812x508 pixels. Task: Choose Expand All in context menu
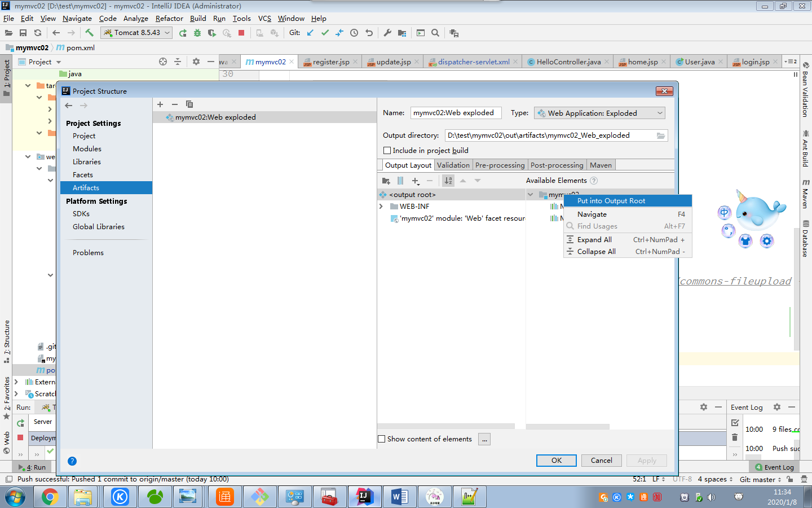[628, 240]
